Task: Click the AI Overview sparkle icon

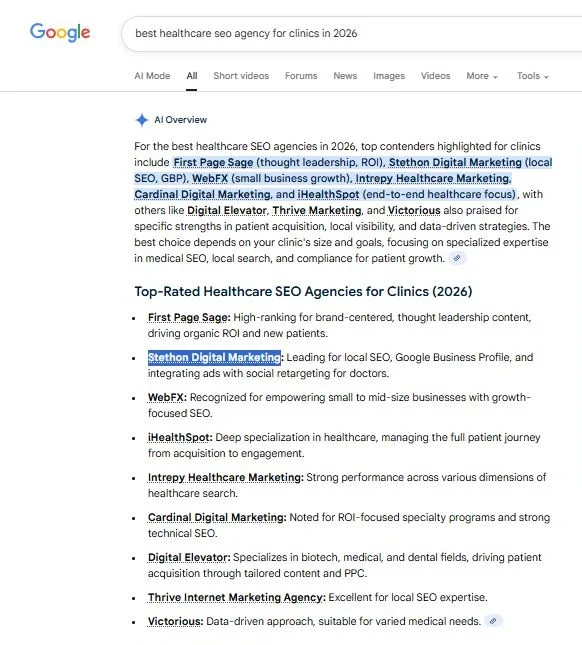Action: click(x=142, y=120)
